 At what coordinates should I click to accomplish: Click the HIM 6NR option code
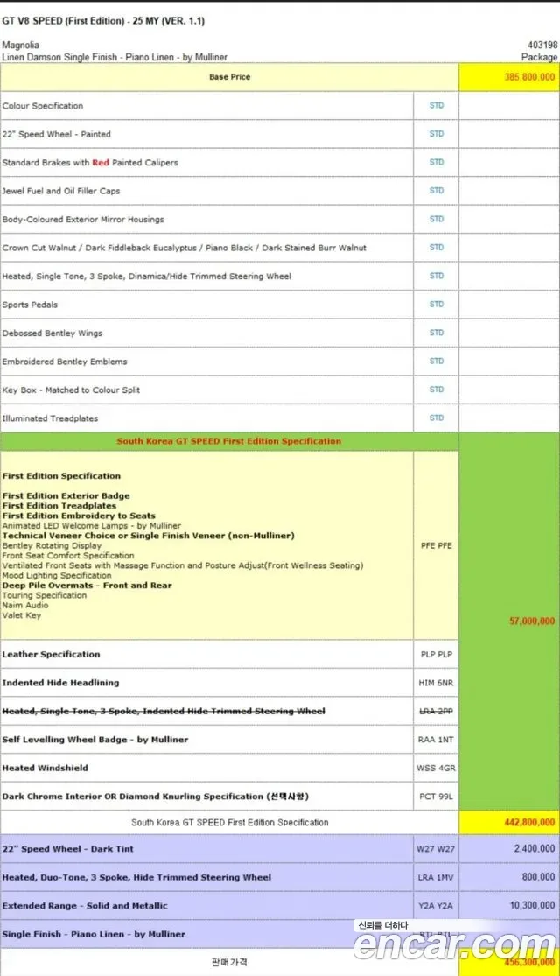tap(436, 683)
